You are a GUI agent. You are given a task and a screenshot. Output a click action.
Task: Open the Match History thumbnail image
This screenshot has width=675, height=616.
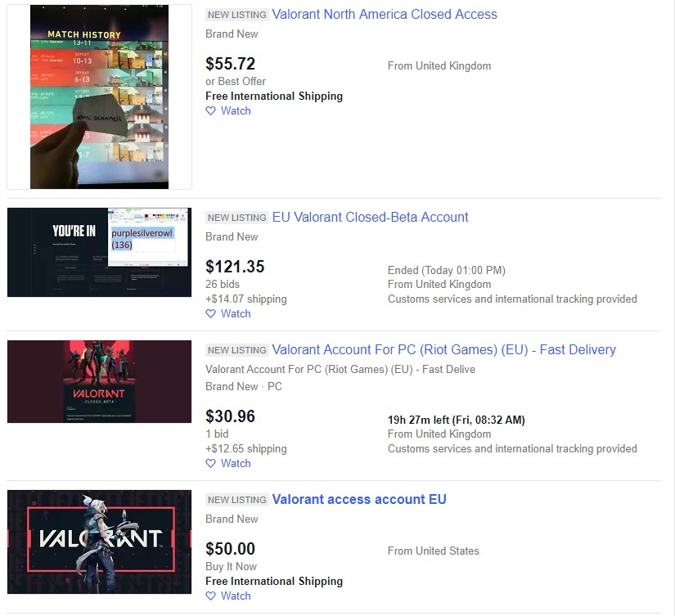[x=100, y=97]
